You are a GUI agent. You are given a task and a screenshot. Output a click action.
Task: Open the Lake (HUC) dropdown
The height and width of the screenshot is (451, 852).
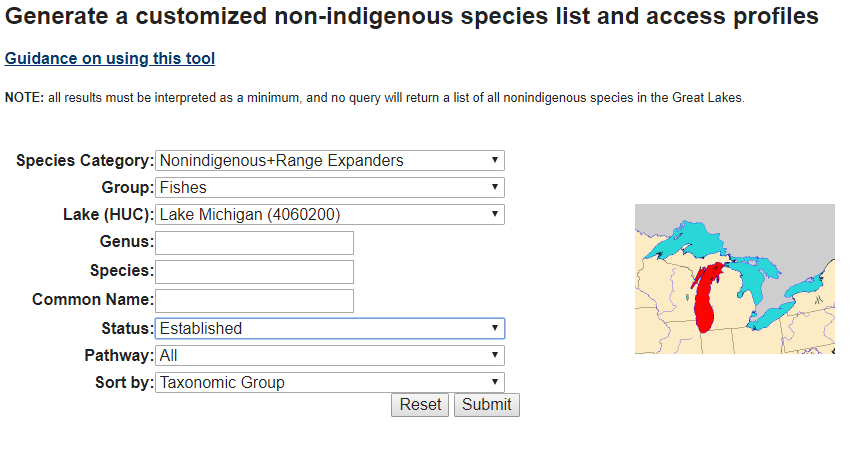click(x=330, y=214)
